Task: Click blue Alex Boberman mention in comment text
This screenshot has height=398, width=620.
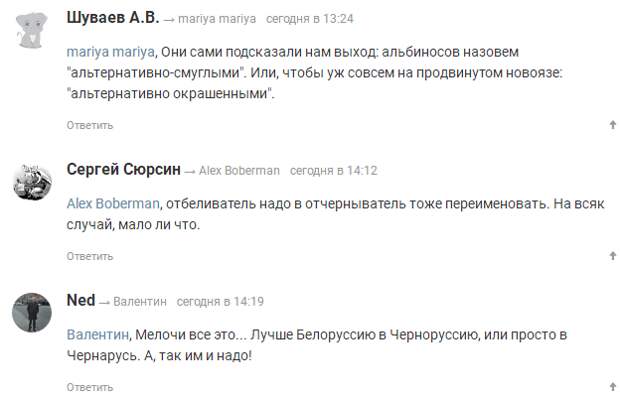Action: (113, 204)
